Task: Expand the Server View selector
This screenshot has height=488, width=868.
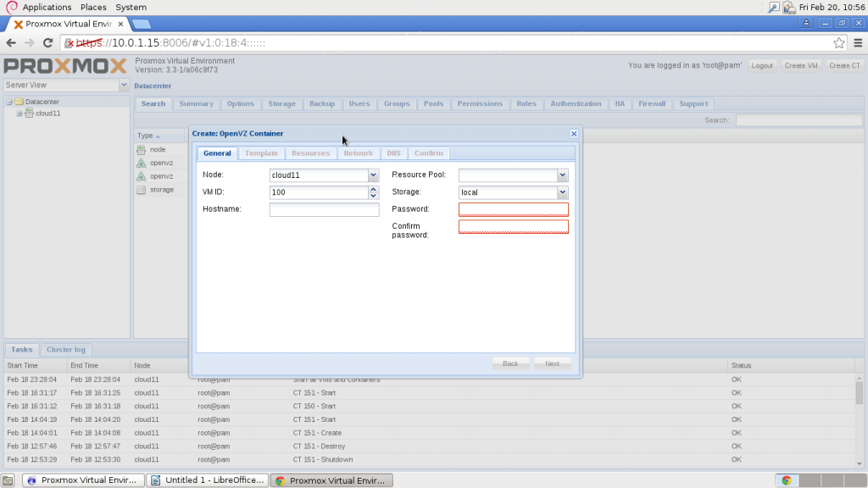Action: 124,86
